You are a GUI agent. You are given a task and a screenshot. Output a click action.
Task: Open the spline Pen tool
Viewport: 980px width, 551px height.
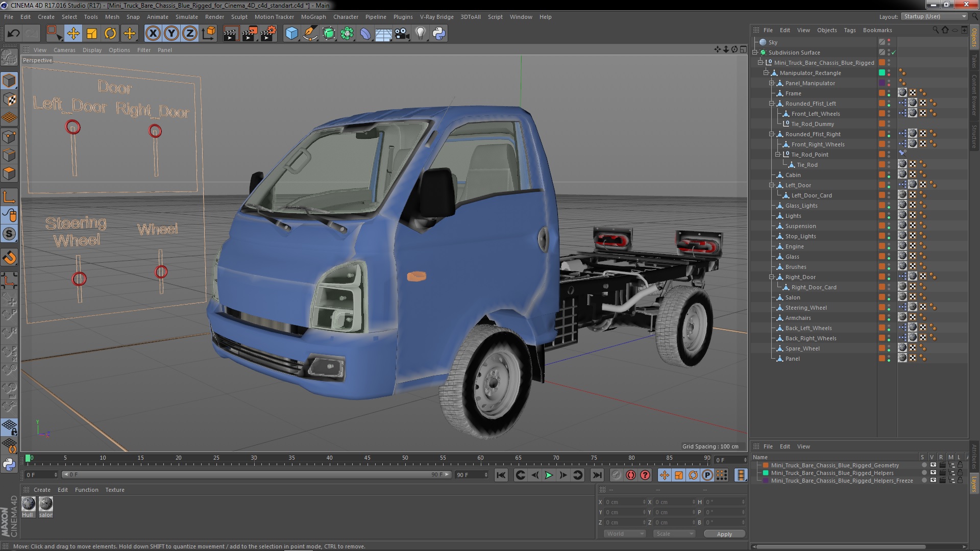[x=310, y=34]
